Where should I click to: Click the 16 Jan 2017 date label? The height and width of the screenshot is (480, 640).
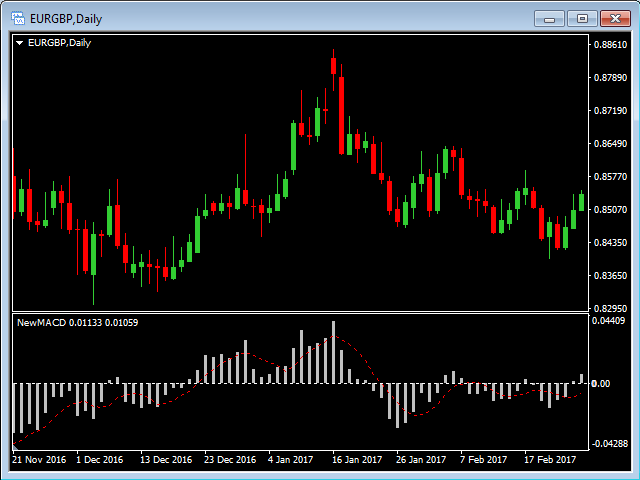358,460
